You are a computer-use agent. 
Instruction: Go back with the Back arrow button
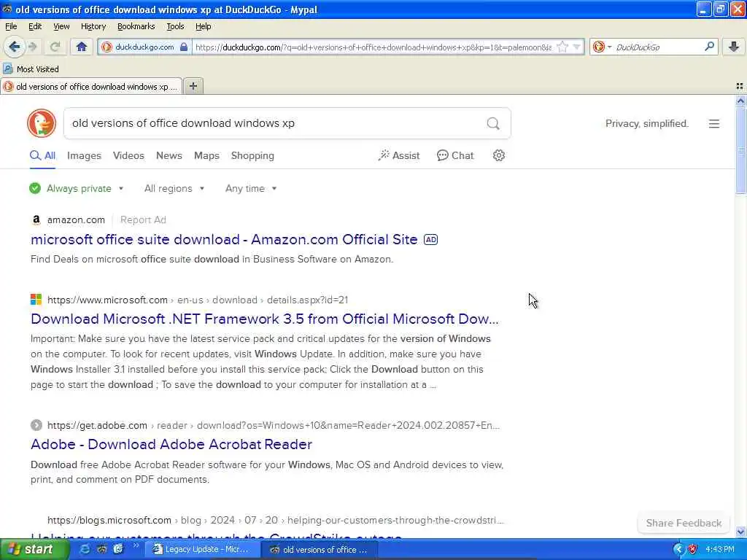tap(15, 47)
